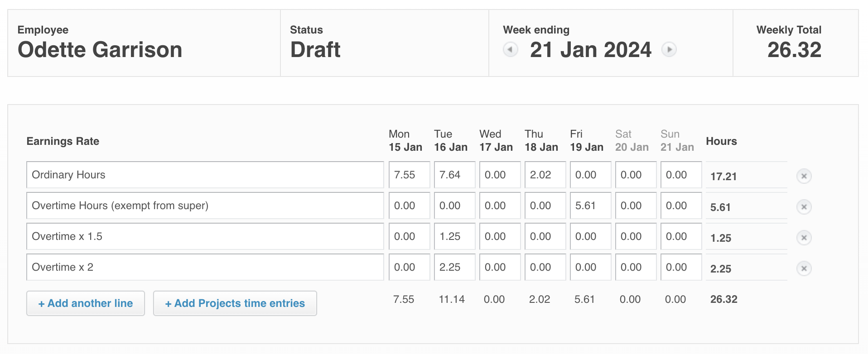Edit Overtime x 2 Tuesday cell showing 2.25
The image size is (868, 354).
pyautogui.click(x=454, y=267)
